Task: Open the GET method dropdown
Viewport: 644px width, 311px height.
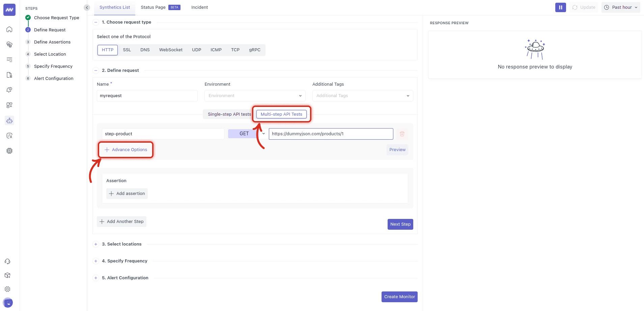Action: pos(247,134)
